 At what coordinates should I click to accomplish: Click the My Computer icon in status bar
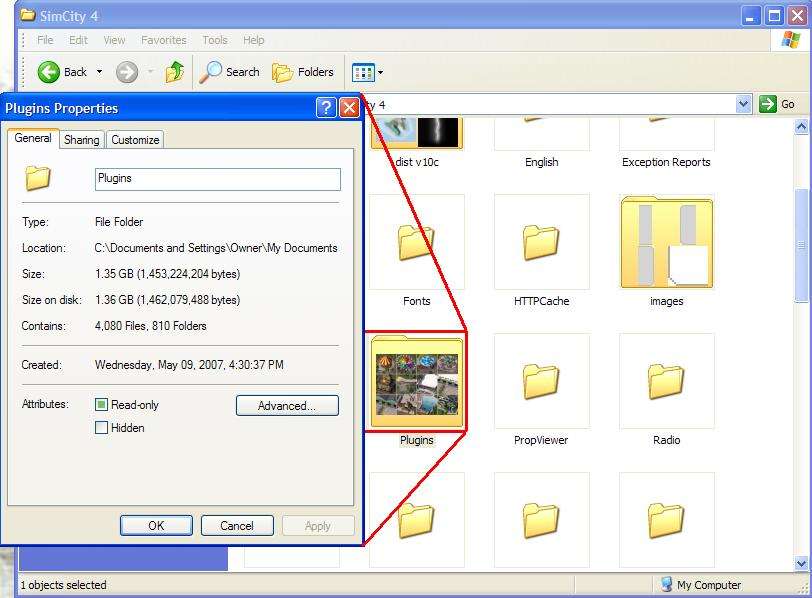pyautogui.click(x=666, y=585)
